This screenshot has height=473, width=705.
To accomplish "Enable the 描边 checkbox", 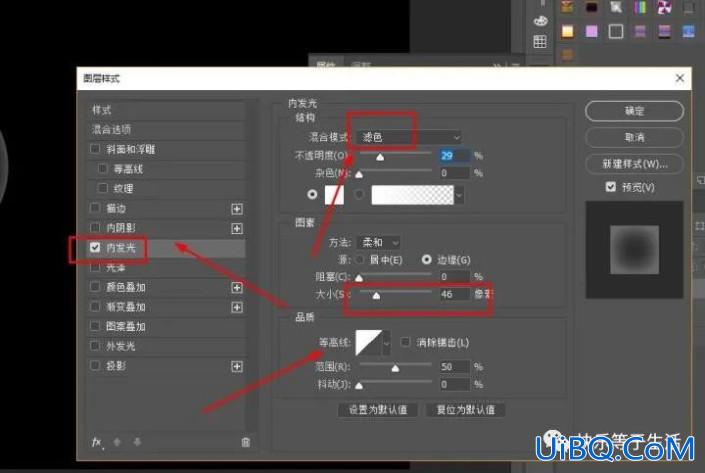I will [x=95, y=208].
